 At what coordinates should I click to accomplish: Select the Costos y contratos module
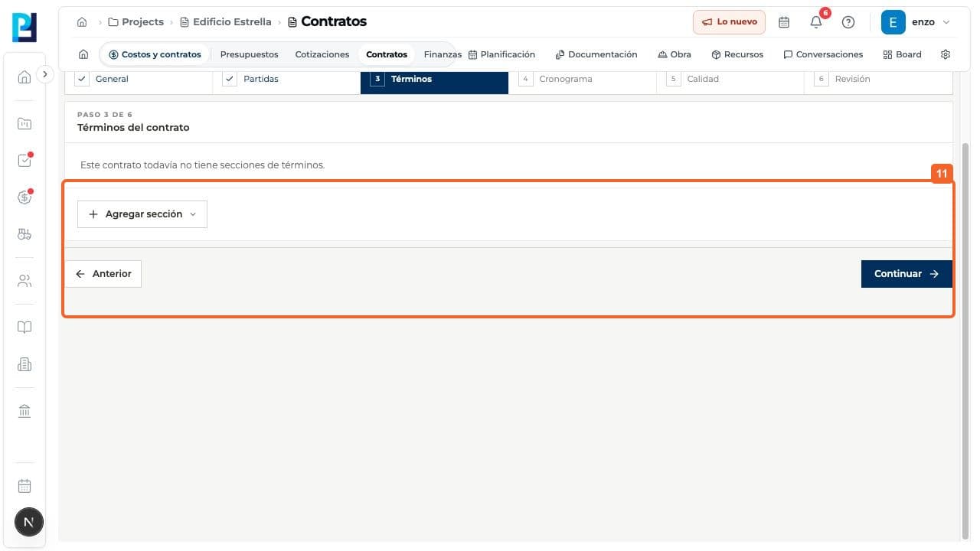click(x=155, y=54)
